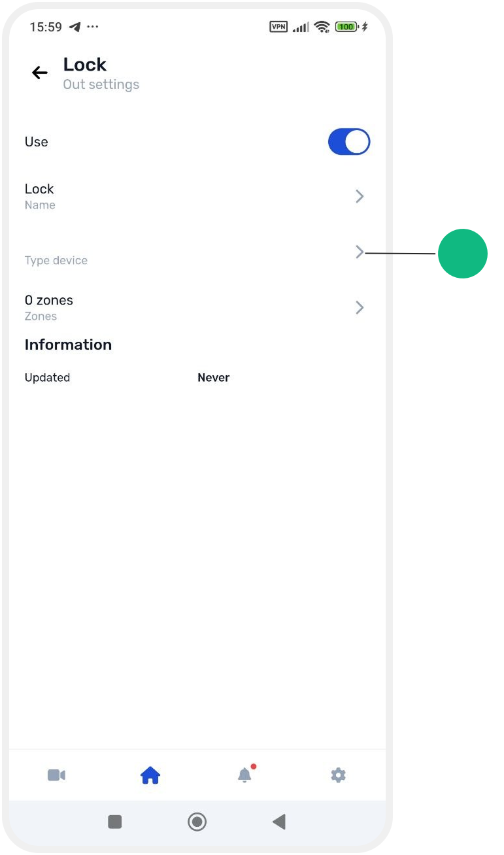Go to the home tab
Image resolution: width=504 pixels, height=855 pixels.
pyautogui.click(x=150, y=775)
